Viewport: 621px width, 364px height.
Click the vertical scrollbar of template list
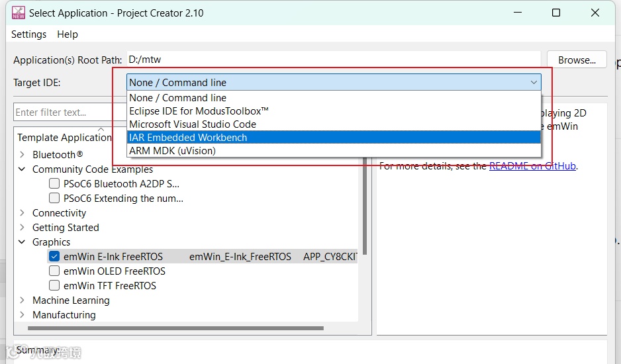point(364,206)
